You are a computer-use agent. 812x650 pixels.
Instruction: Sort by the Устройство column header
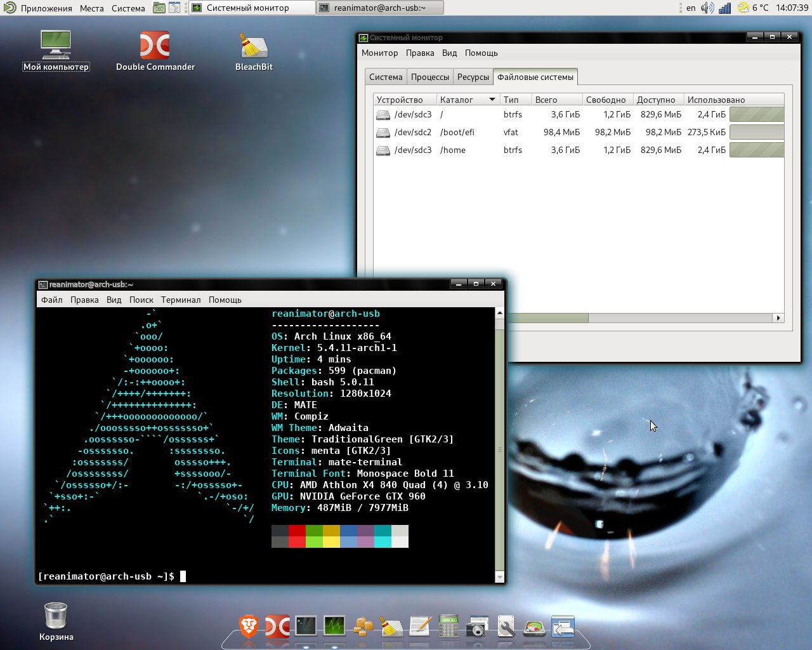(x=405, y=100)
